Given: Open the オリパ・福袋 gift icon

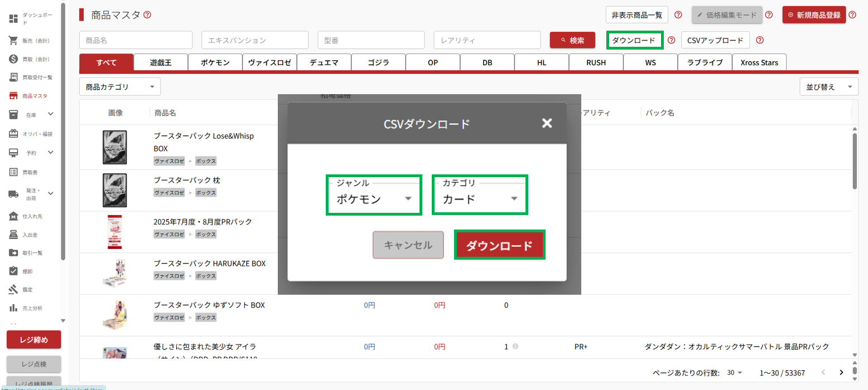Looking at the screenshot, I should tap(13, 134).
